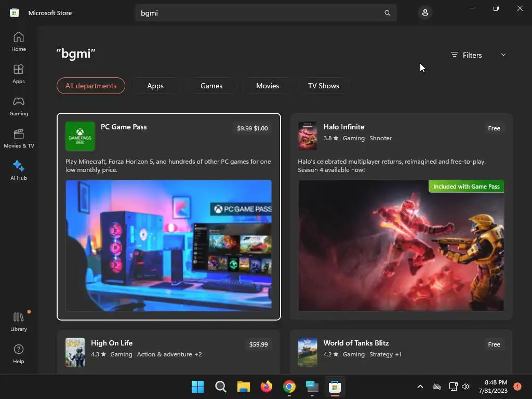Click 'Action & adventure' genre under High On Life
Screen dimensions: 532x399
click(x=165, y=354)
